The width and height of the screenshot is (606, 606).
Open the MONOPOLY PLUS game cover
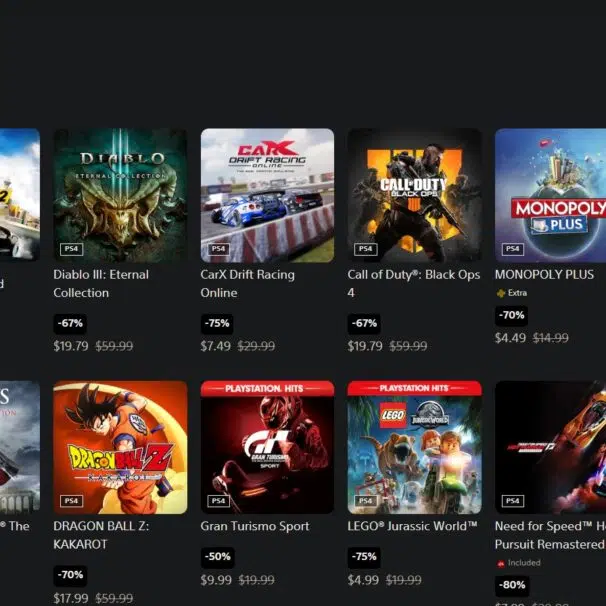[x=550, y=196]
